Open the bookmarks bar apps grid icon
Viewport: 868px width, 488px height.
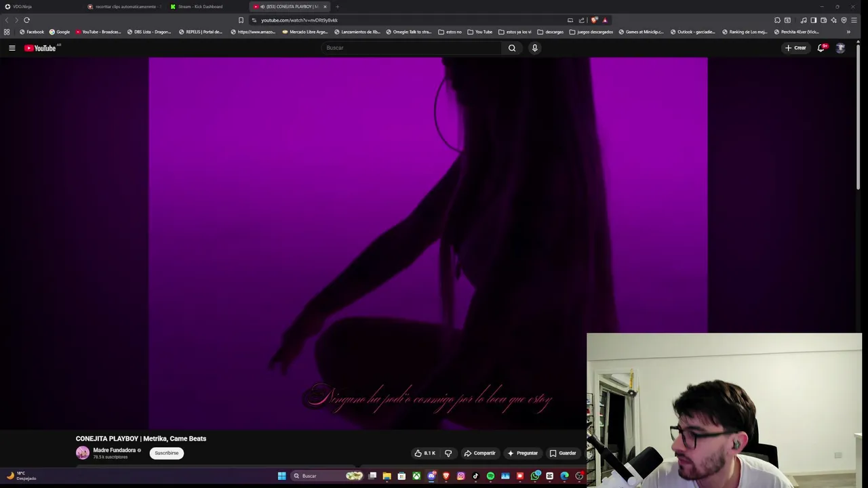[x=7, y=32]
